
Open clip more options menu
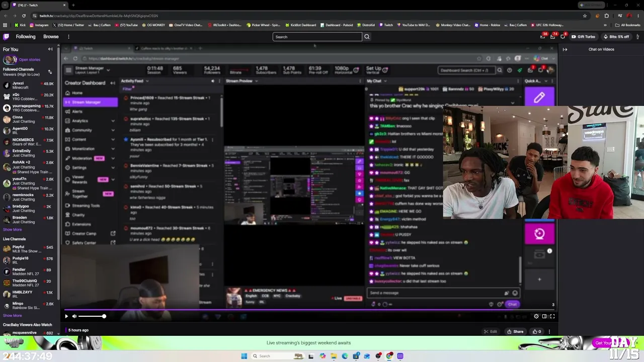[x=549, y=332]
